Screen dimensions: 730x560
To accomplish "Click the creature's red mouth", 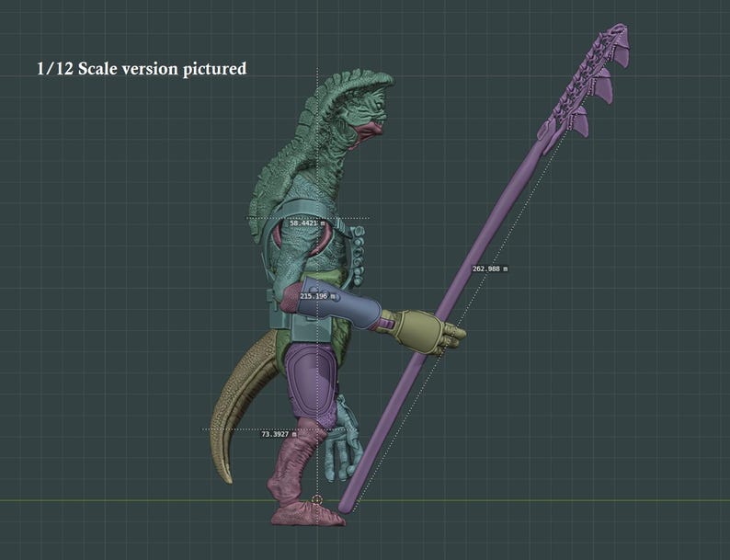I will [368, 132].
